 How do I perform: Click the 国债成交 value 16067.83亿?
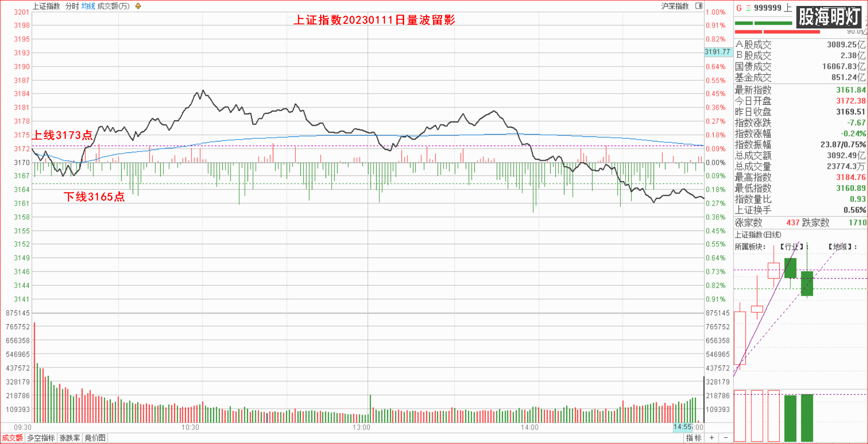pyautogui.click(x=844, y=67)
